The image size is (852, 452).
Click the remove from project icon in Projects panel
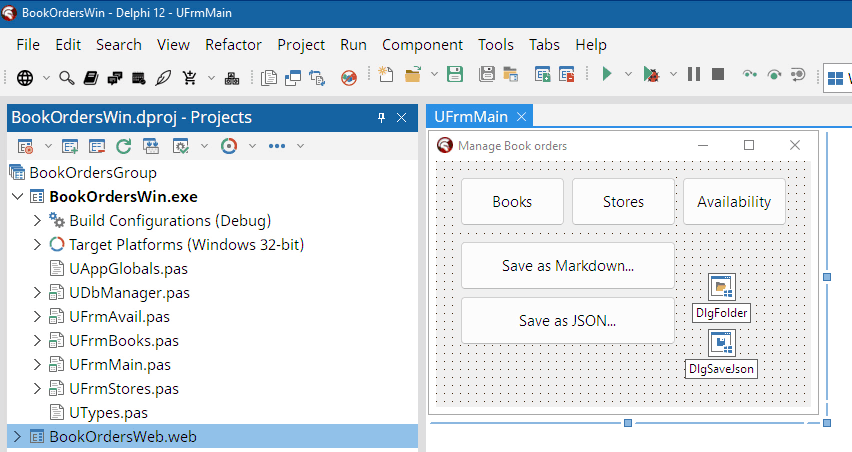[x=97, y=146]
